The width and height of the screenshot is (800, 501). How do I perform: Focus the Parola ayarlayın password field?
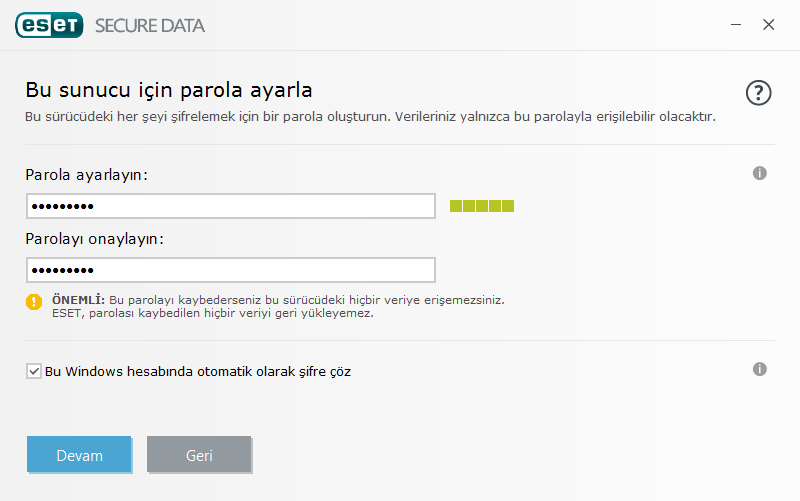pos(230,206)
